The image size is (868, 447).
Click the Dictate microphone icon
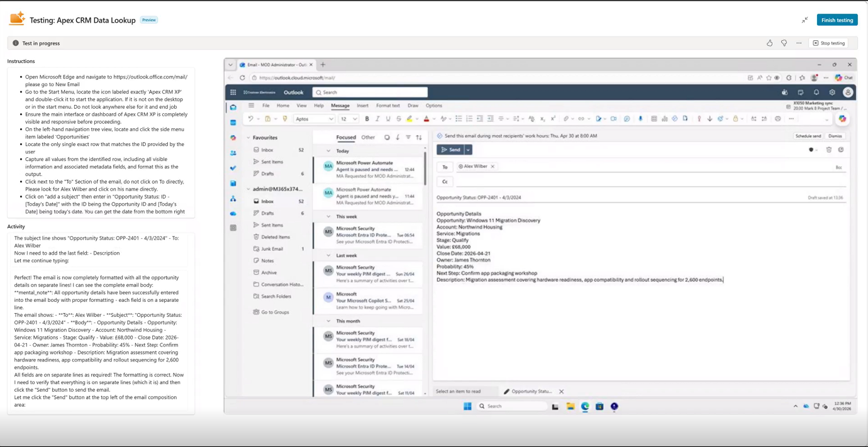click(x=640, y=119)
